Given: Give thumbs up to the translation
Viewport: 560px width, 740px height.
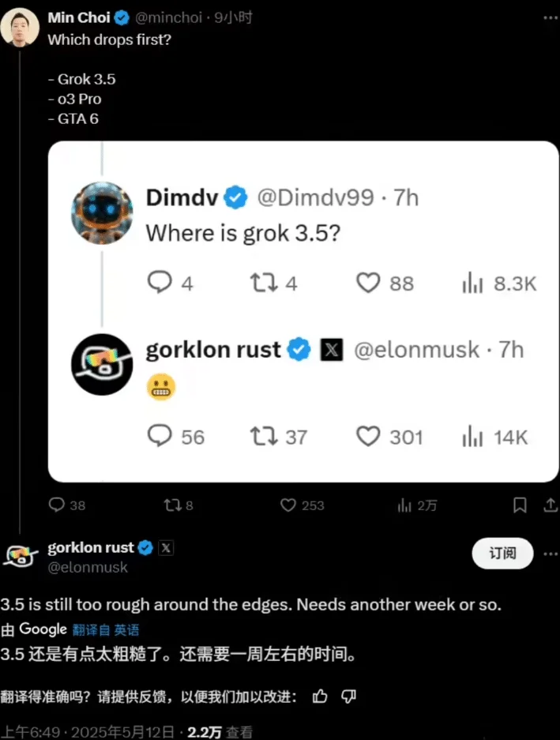Looking at the screenshot, I should point(320,696).
